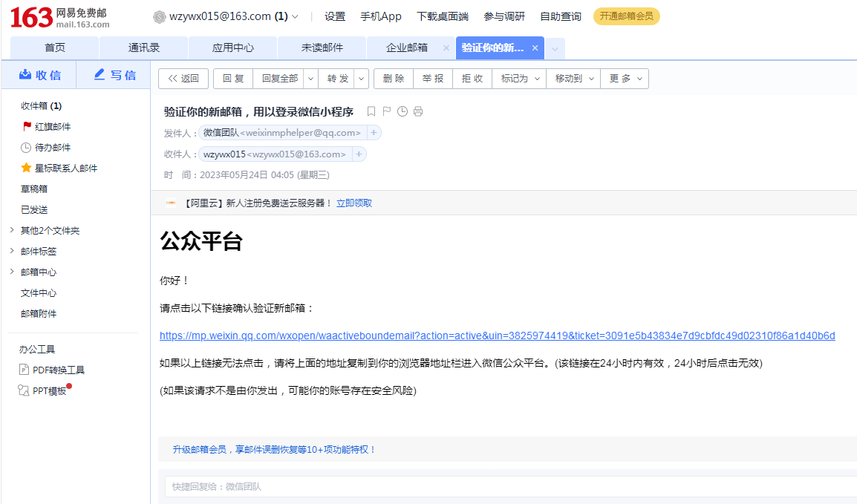Click 返回 button
This screenshot has height=504, width=857.
[183, 79]
